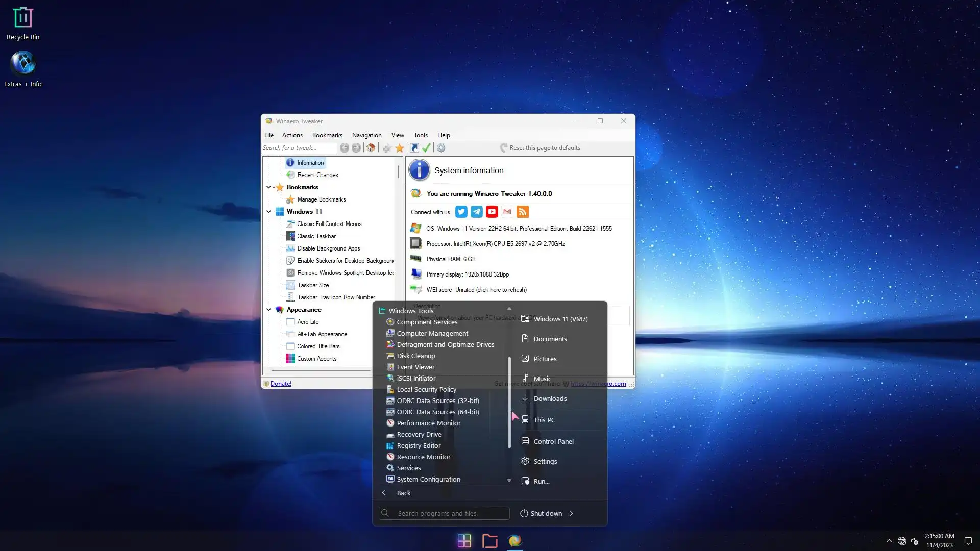Open the YouTube link icon
Screen dimensions: 980x551
492,212
